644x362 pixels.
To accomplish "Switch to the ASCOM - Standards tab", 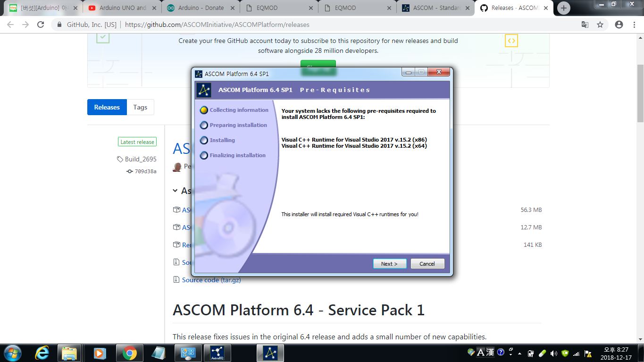I will pyautogui.click(x=436, y=8).
